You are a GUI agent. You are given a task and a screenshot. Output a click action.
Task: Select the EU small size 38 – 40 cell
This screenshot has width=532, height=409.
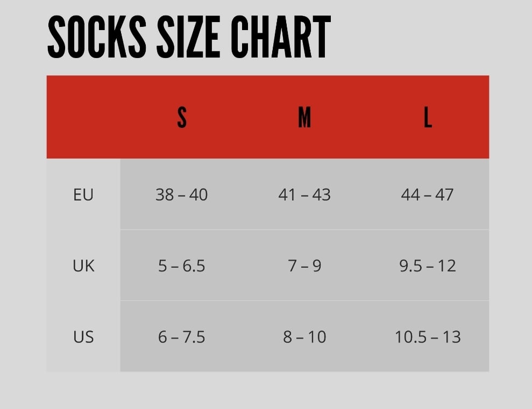tap(182, 195)
